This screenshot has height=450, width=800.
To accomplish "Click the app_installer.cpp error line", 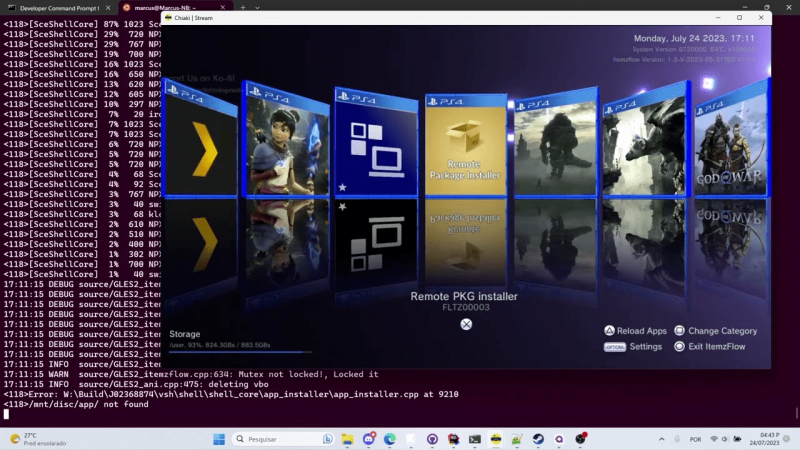I will pyautogui.click(x=231, y=394).
